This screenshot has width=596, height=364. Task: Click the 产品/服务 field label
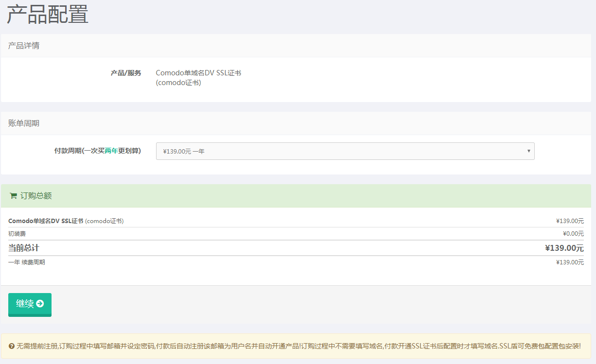tap(126, 73)
